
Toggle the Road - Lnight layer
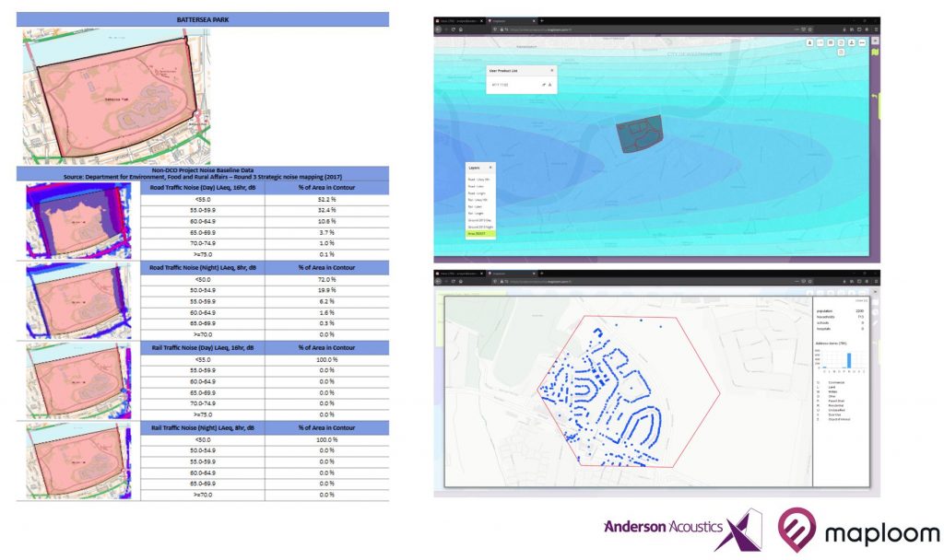coord(477,193)
